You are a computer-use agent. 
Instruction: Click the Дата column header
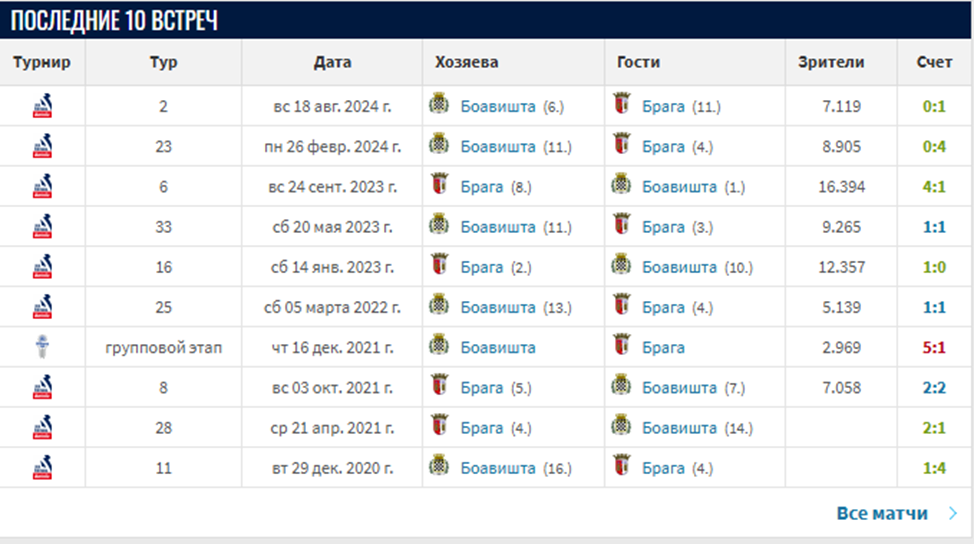click(x=332, y=62)
